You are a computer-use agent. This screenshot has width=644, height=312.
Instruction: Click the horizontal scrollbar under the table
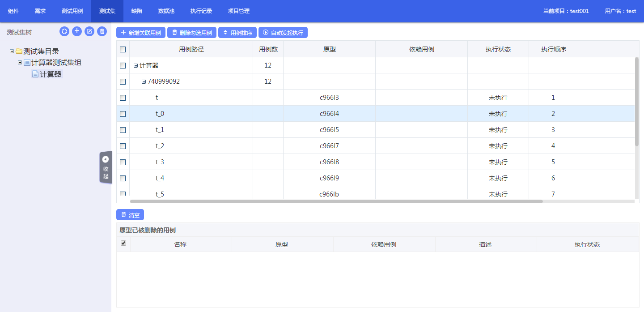pos(335,201)
